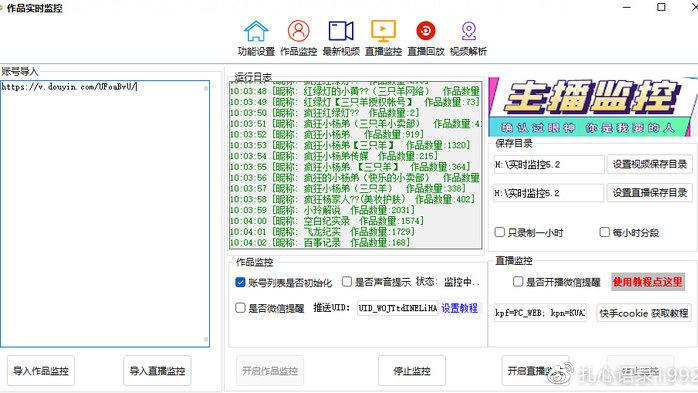Click scrollbar up arrow in 账号导入 box

206,88
